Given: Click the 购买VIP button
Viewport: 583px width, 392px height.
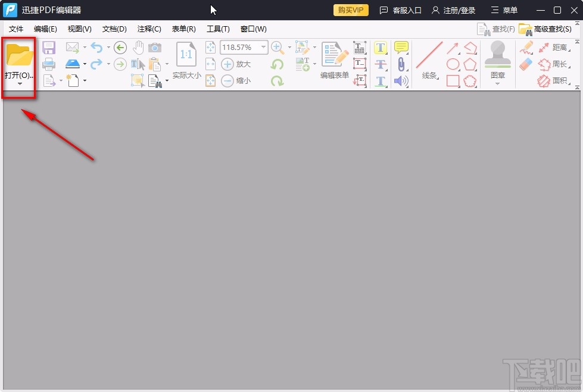Looking at the screenshot, I should 350,10.
